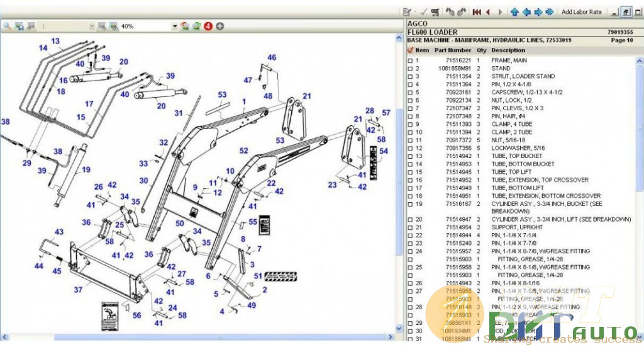Tick checkbox for item 26 PIN, 1-1/4 X 8-1/16

[x=410, y=283]
